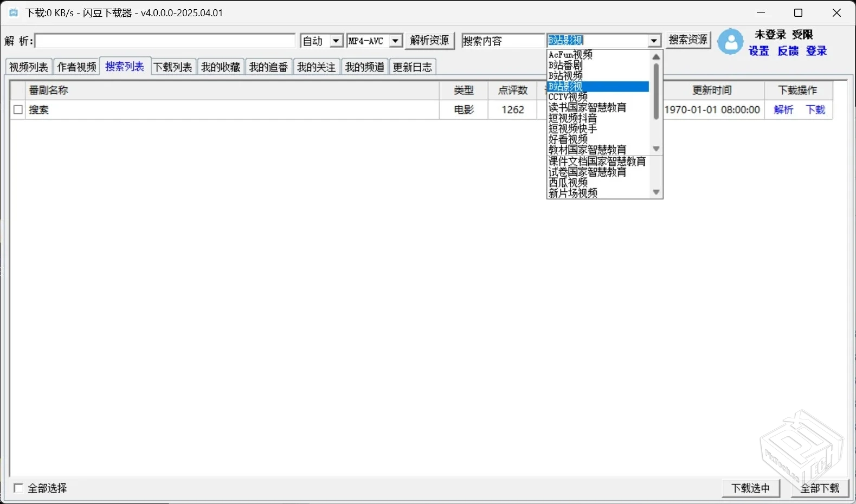The height and width of the screenshot is (504, 856).
Task: Click the 全部下载 button
Action: [x=820, y=488]
